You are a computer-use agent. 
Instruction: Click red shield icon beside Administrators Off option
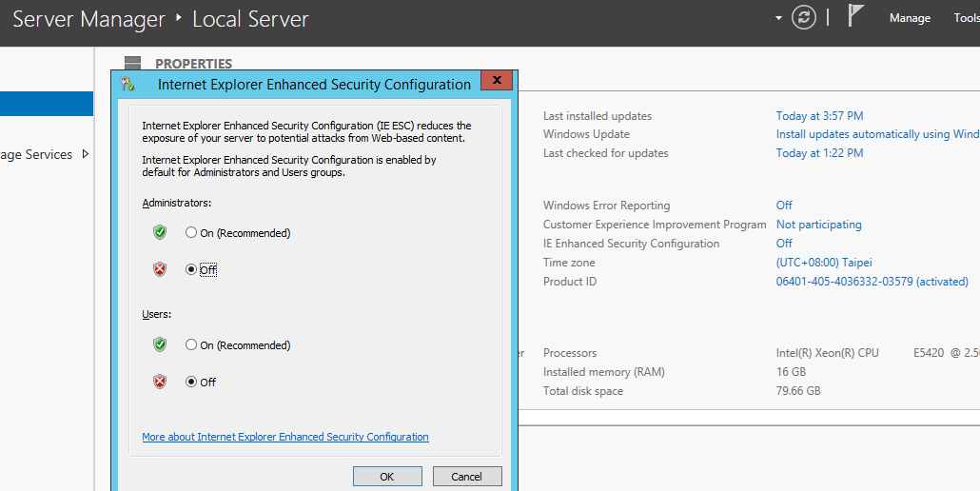pyautogui.click(x=160, y=269)
